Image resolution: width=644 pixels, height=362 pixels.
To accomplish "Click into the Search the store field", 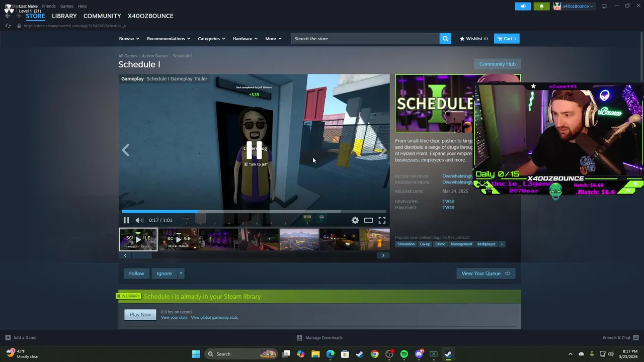I will pyautogui.click(x=365, y=39).
